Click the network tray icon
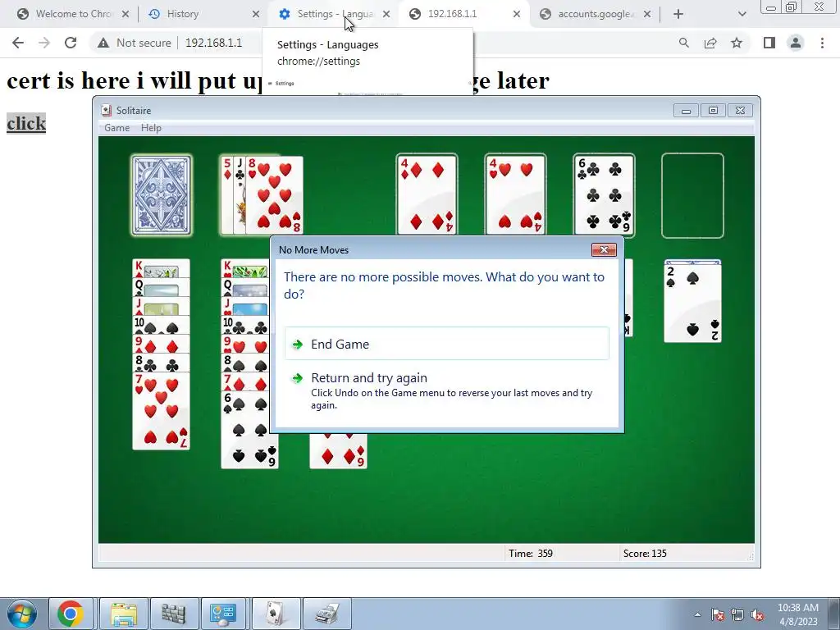Image resolution: width=840 pixels, height=630 pixels. pyautogui.click(x=737, y=614)
